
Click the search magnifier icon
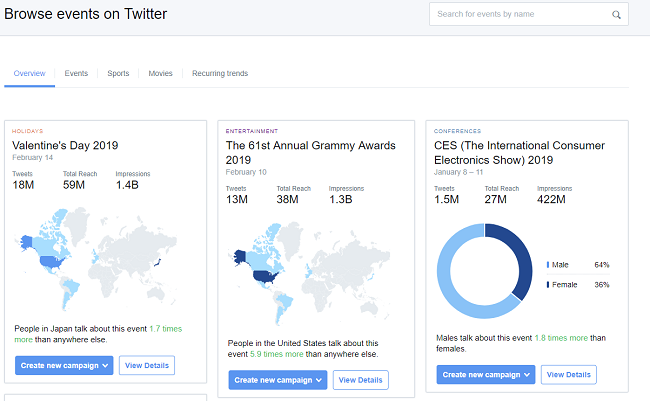616,15
